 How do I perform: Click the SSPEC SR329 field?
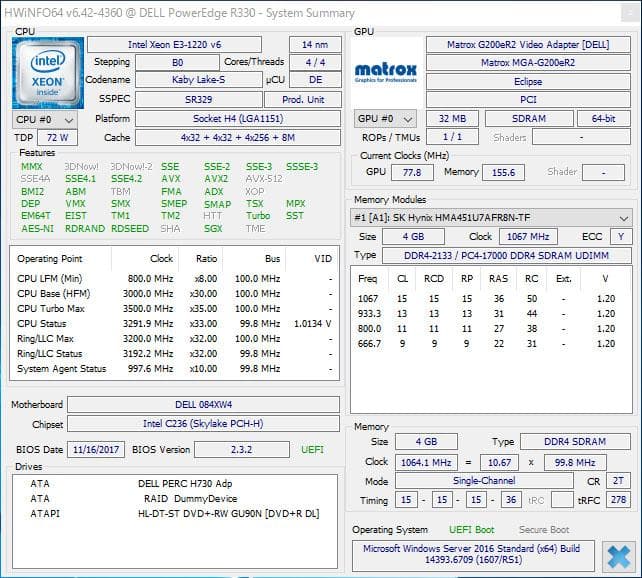[x=199, y=99]
